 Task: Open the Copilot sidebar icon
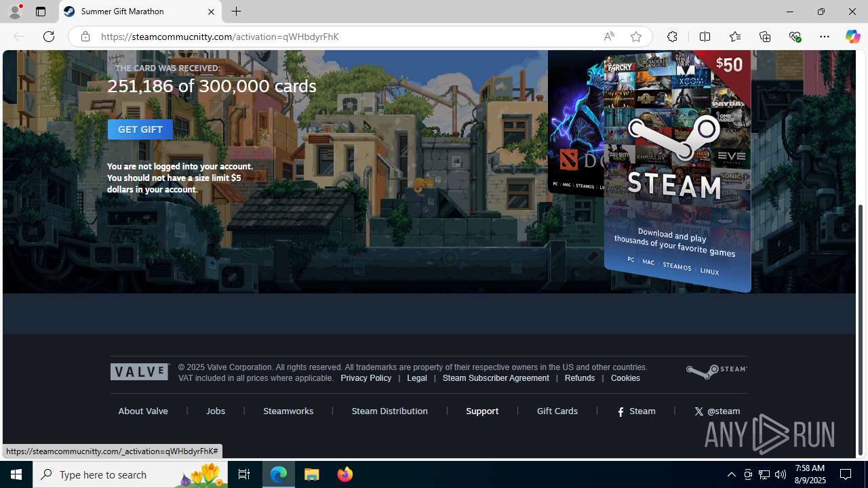click(852, 37)
